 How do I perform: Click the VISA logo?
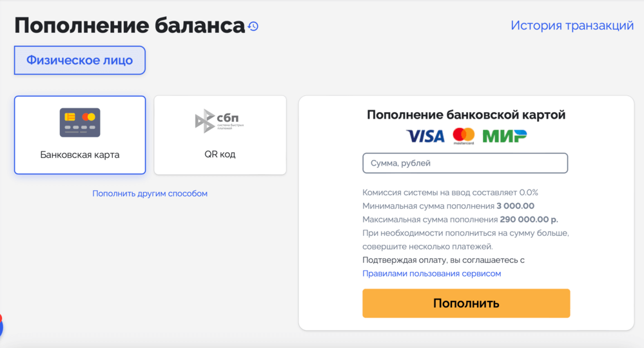[x=425, y=136]
